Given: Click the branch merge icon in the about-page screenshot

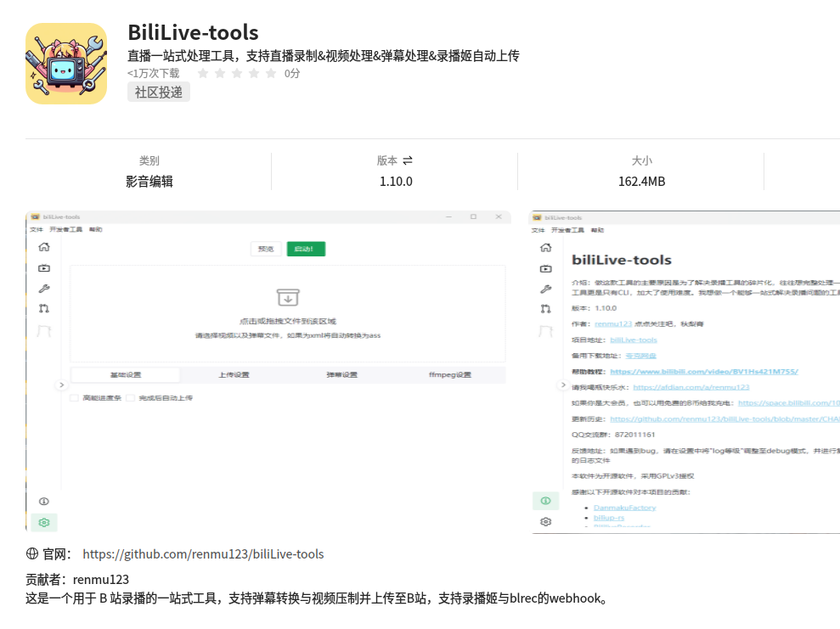Looking at the screenshot, I should [546, 309].
